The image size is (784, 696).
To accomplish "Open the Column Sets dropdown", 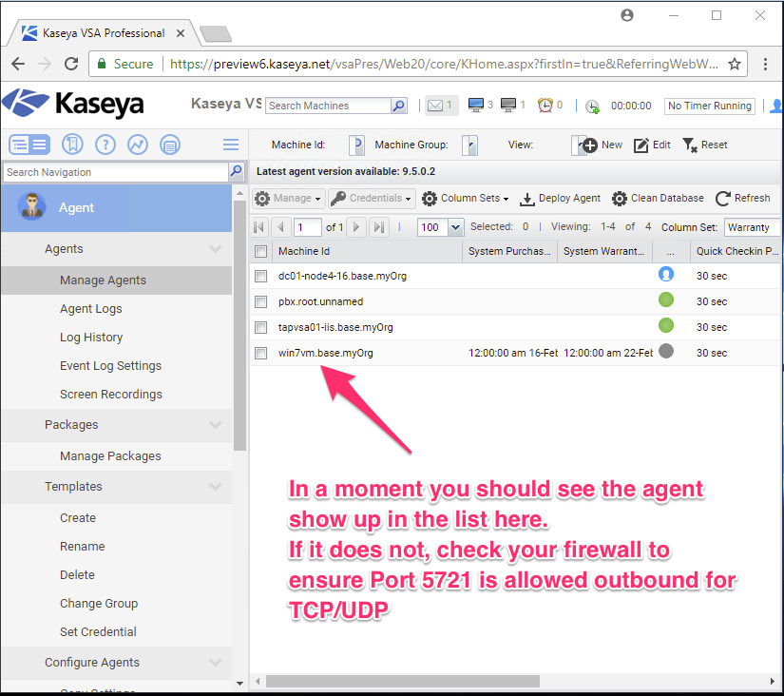I will [x=465, y=199].
